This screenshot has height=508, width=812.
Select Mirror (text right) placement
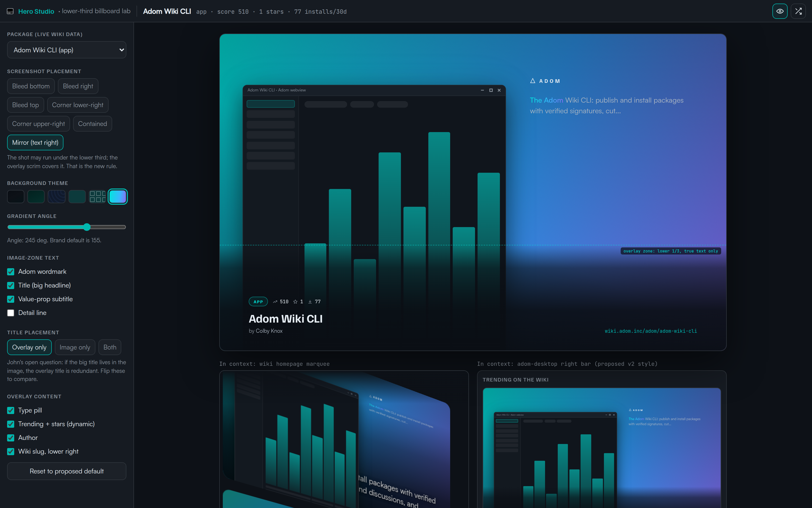[x=35, y=143]
